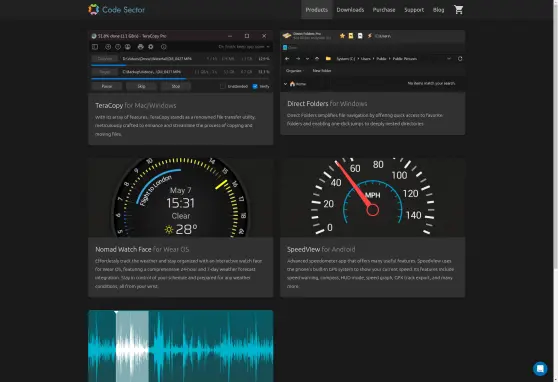Toggle the unchecked checkbox left of Verify

point(222,86)
